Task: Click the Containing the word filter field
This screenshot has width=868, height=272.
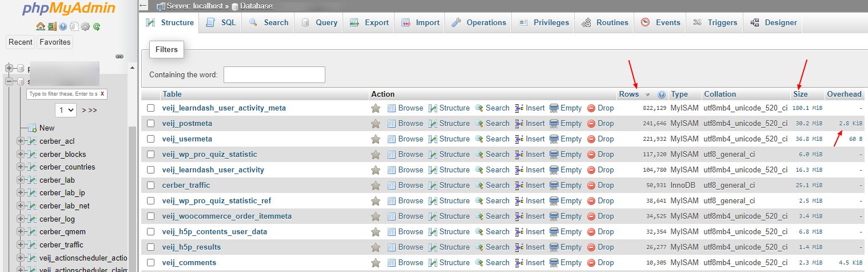Action: tap(274, 75)
